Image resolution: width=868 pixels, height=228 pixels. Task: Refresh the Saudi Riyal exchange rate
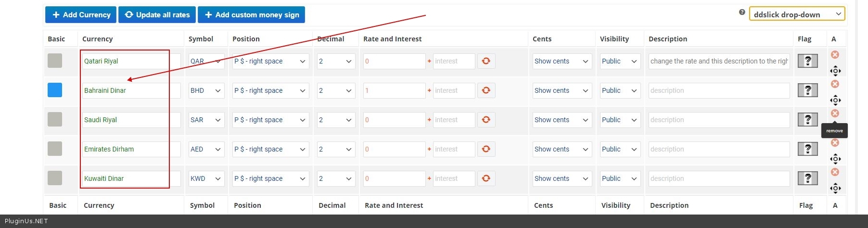tap(486, 120)
